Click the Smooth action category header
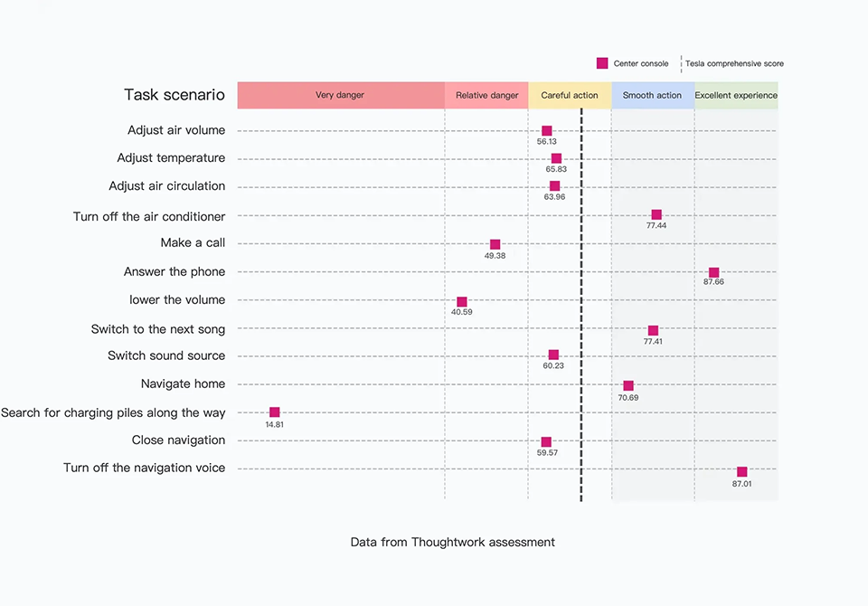 (652, 95)
